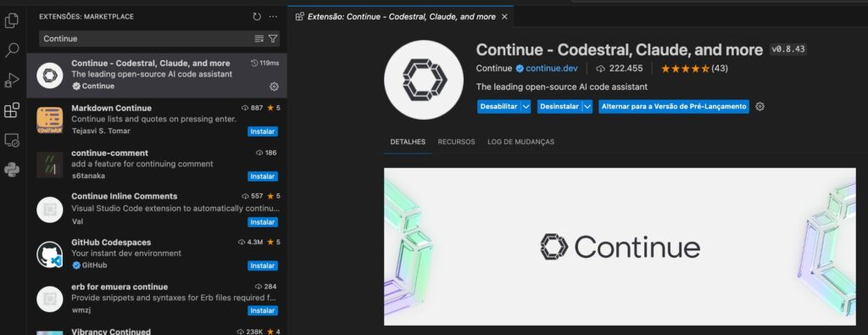Screen dimensions: 868x335
Task: Open the Extensions view icon
Action: click(x=12, y=110)
